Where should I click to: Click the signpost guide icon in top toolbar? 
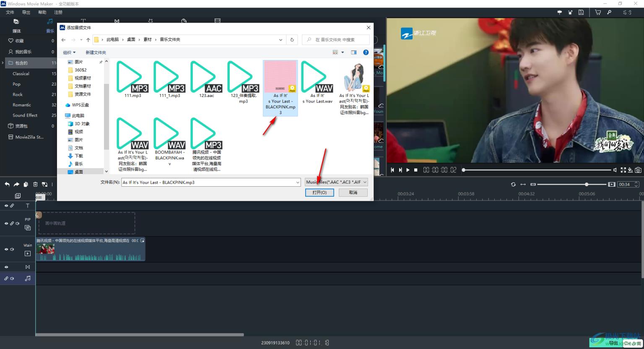(559, 13)
